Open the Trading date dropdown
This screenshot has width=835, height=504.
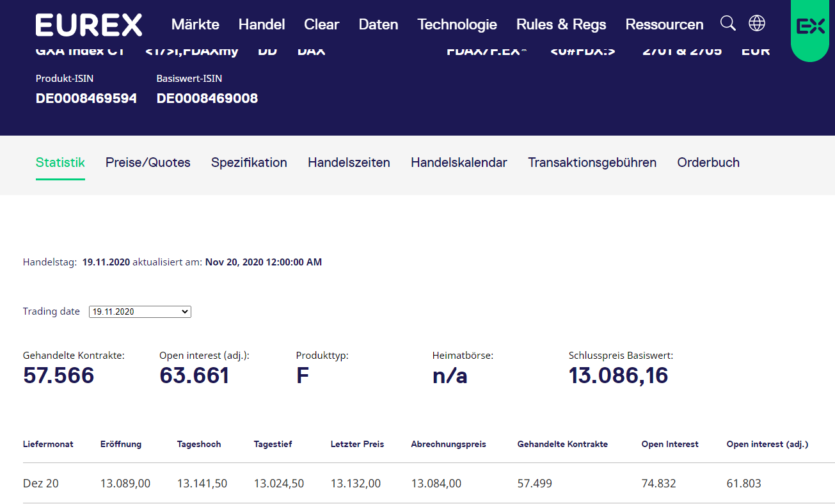[140, 311]
